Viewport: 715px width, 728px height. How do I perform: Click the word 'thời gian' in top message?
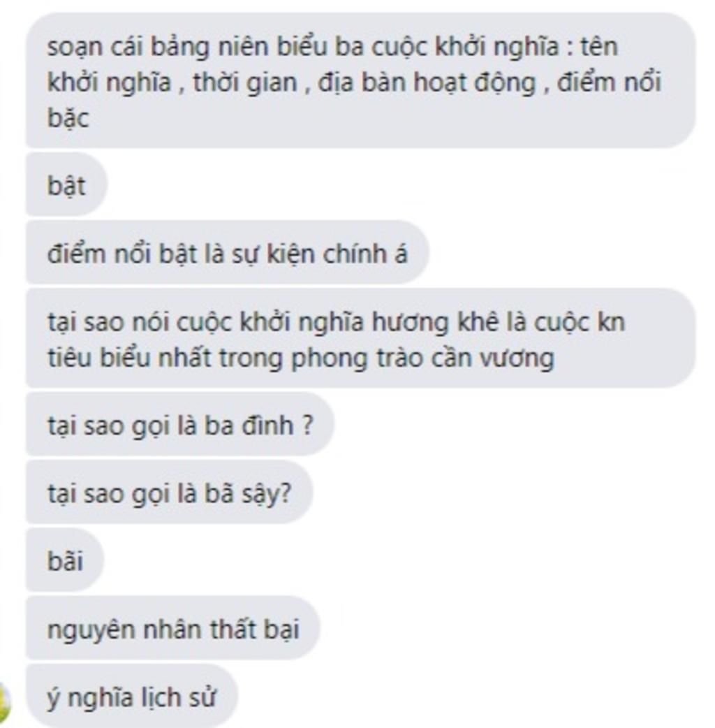click(x=245, y=82)
